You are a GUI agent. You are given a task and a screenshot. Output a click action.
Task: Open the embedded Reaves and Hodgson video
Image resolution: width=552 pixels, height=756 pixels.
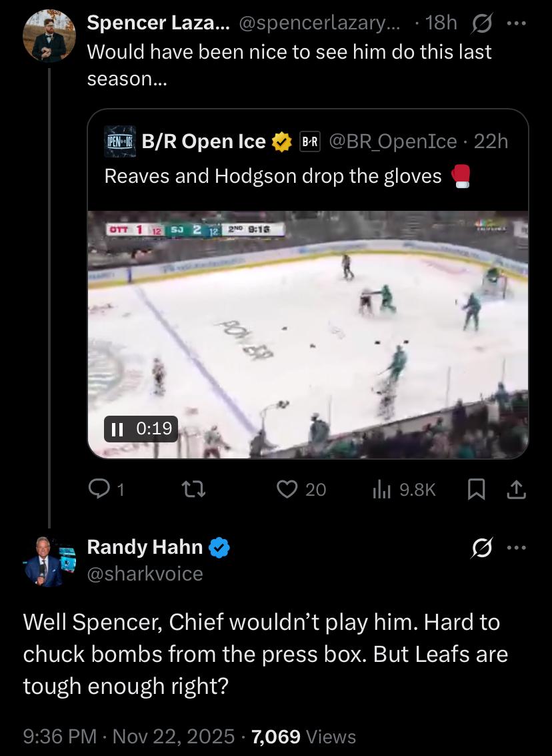click(308, 334)
